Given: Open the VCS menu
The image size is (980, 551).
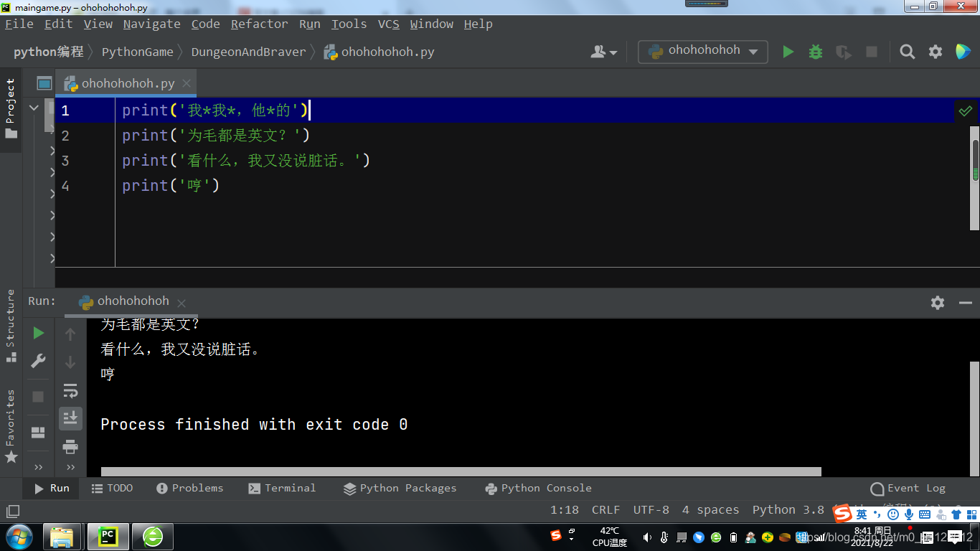Looking at the screenshot, I should 388,24.
